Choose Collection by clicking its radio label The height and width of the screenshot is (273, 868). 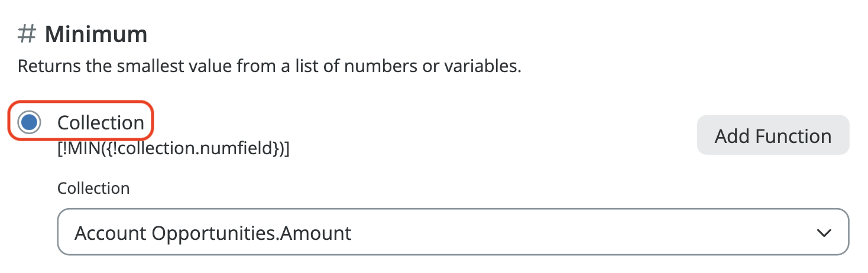(x=101, y=122)
